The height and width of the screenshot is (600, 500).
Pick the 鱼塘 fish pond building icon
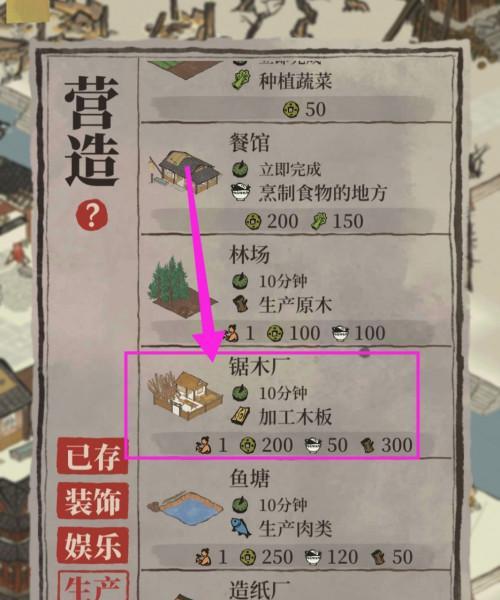pos(185,510)
